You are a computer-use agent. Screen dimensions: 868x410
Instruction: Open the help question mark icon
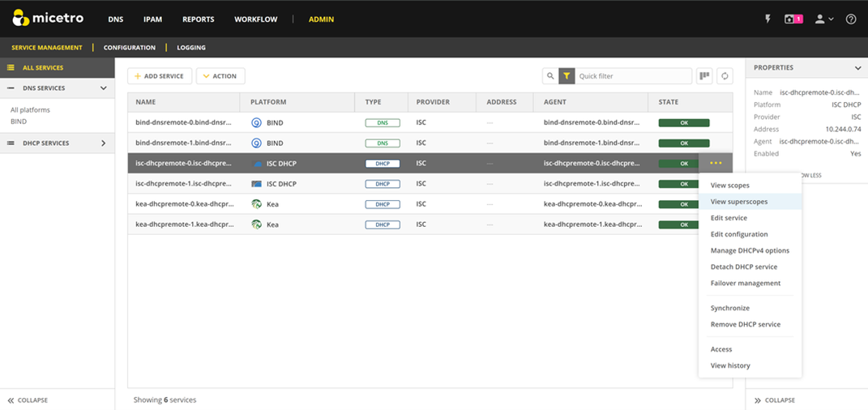(850, 19)
